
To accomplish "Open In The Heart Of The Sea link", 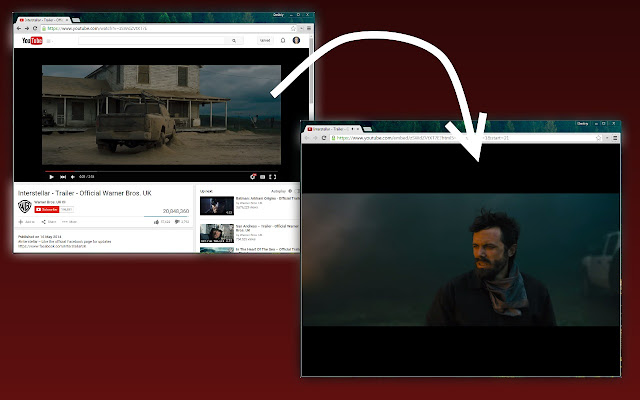I will (267, 249).
